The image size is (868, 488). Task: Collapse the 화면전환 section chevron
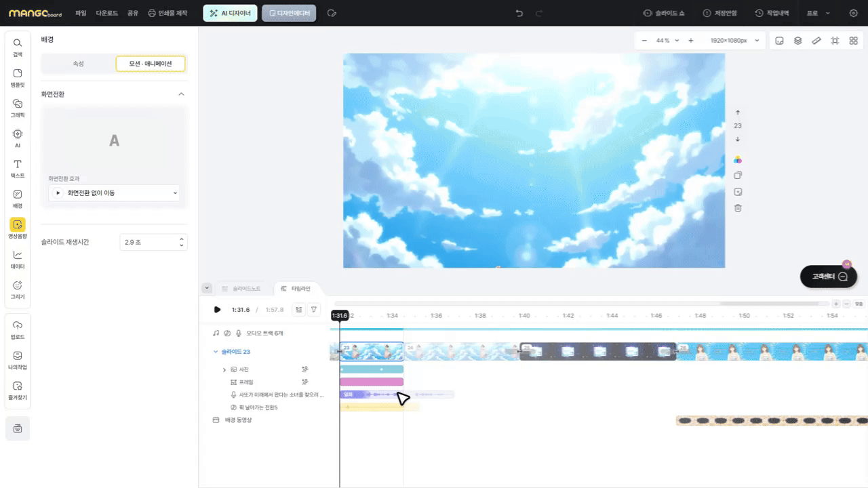(181, 94)
